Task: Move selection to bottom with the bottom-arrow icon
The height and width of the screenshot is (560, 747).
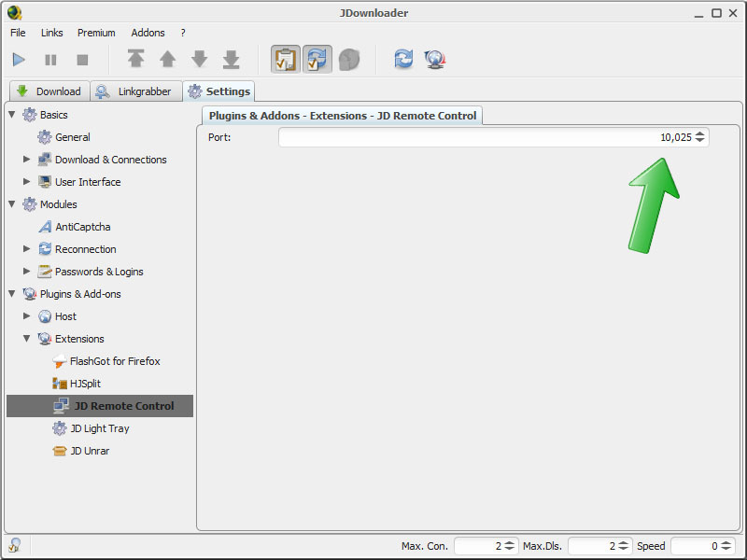Action: (x=231, y=59)
